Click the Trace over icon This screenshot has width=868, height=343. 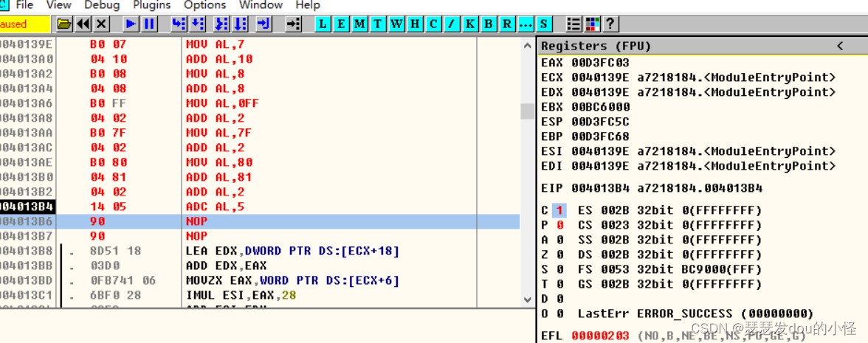241,24
